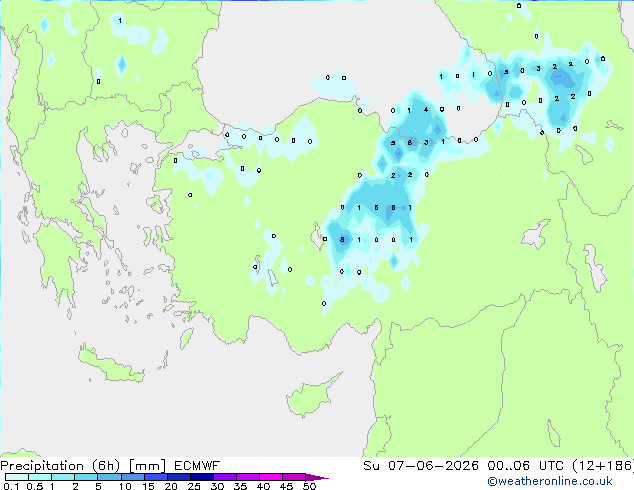Click the legend value '20'

pos(171,486)
